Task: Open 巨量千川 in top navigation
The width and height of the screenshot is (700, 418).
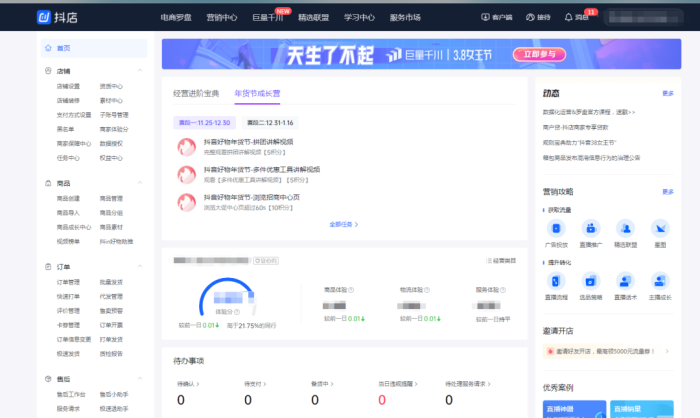Action: pos(268,17)
